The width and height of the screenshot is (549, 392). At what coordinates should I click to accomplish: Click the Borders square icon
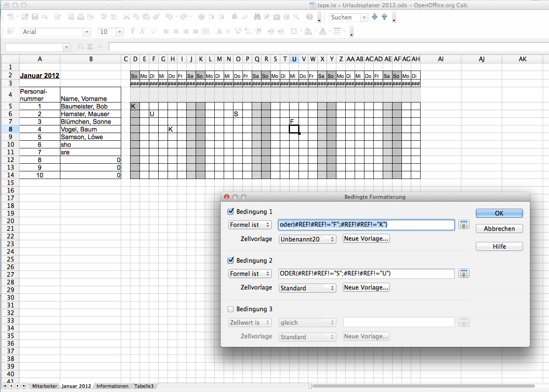(293, 31)
